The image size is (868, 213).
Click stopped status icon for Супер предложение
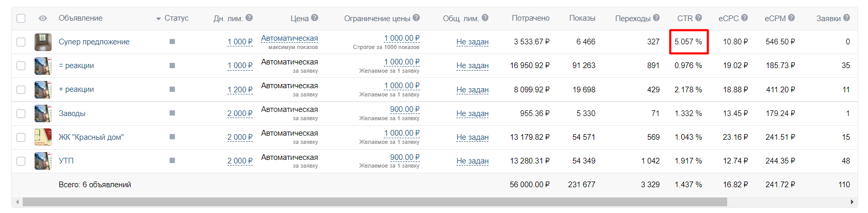172,42
